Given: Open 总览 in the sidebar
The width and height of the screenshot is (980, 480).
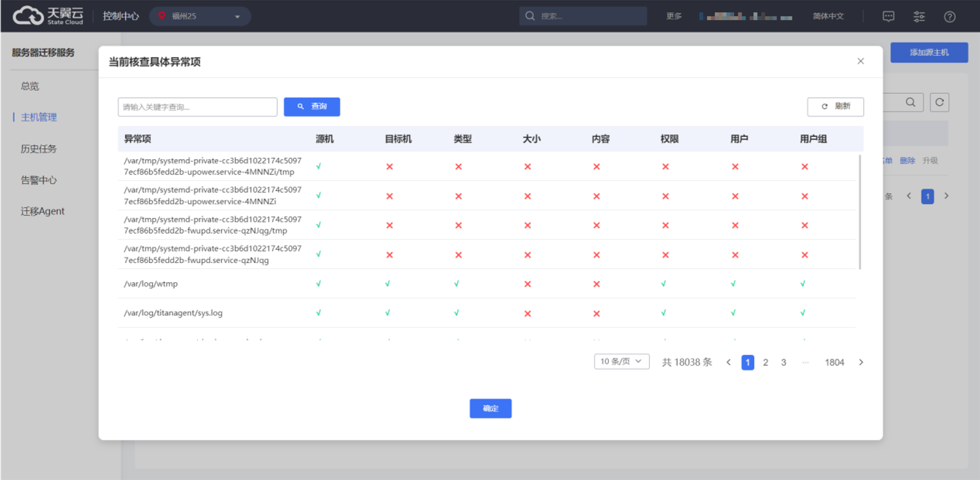Looking at the screenshot, I should click(30, 86).
